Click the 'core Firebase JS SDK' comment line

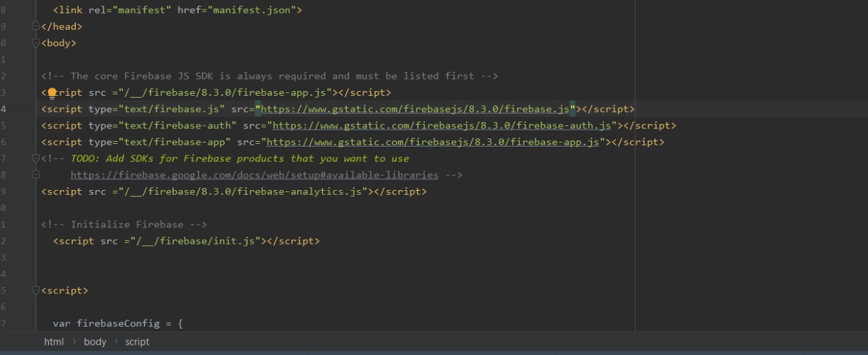tap(270, 76)
